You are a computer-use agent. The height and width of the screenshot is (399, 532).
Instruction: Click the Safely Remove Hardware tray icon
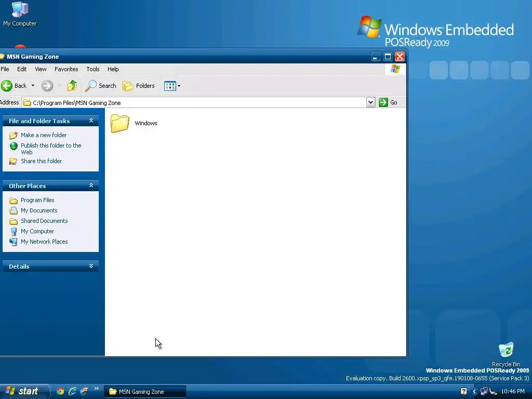[x=494, y=392]
